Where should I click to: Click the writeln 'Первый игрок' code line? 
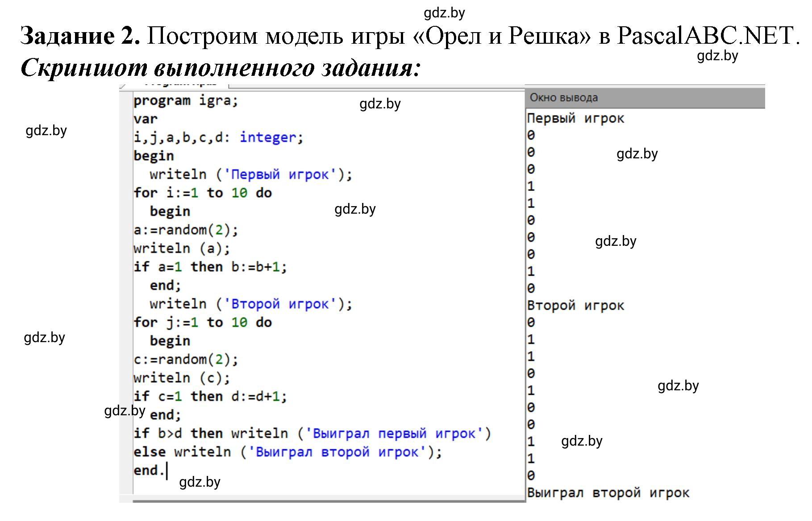coord(251,174)
